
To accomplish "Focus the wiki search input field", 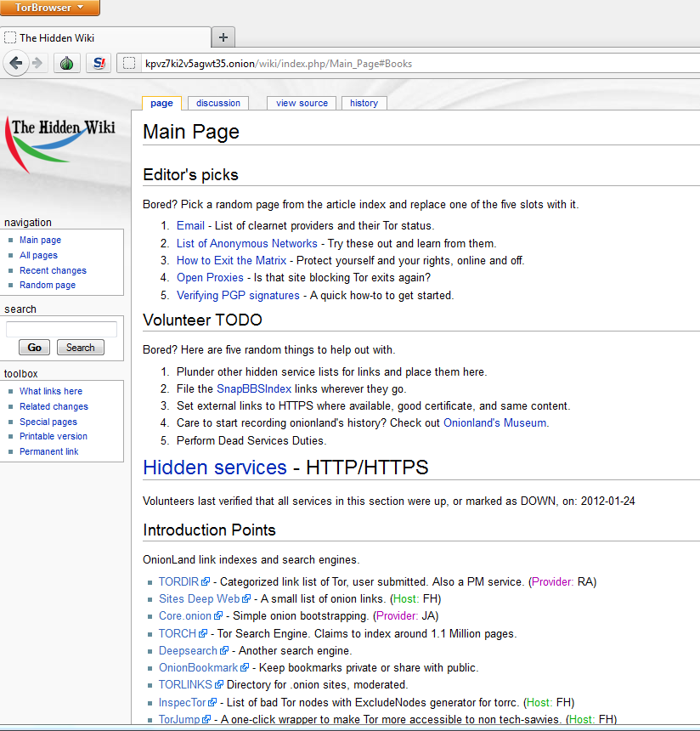I will tap(61, 329).
